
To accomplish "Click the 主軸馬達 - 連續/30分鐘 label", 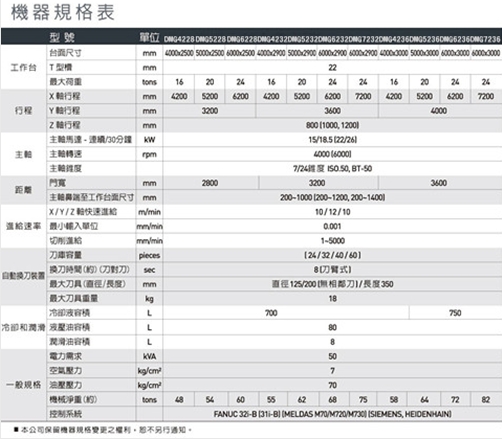I will pyautogui.click(x=91, y=140).
